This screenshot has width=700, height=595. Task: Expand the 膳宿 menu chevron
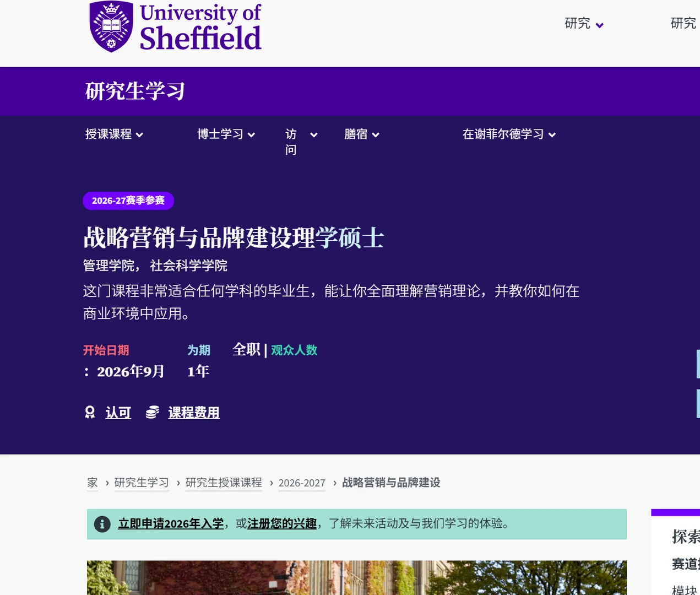(x=376, y=135)
